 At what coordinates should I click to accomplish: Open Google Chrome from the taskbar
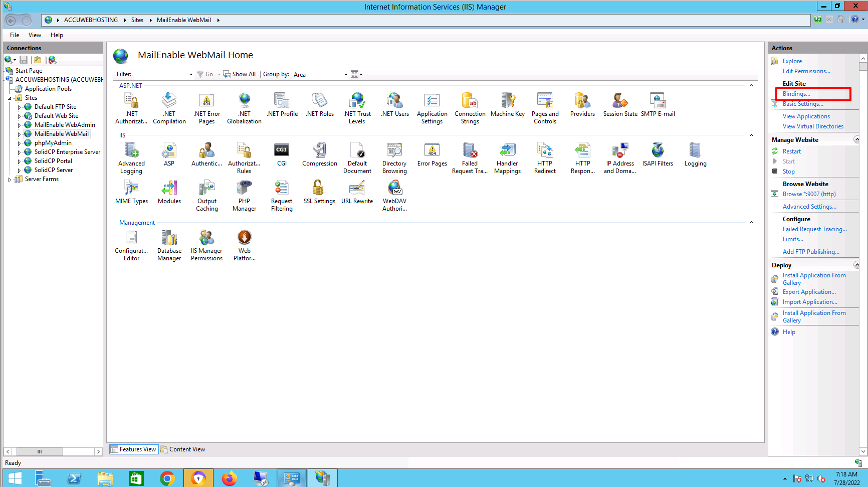(167, 478)
